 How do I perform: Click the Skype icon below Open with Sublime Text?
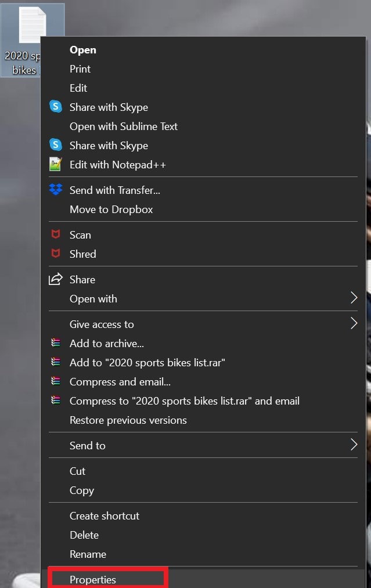pos(56,145)
